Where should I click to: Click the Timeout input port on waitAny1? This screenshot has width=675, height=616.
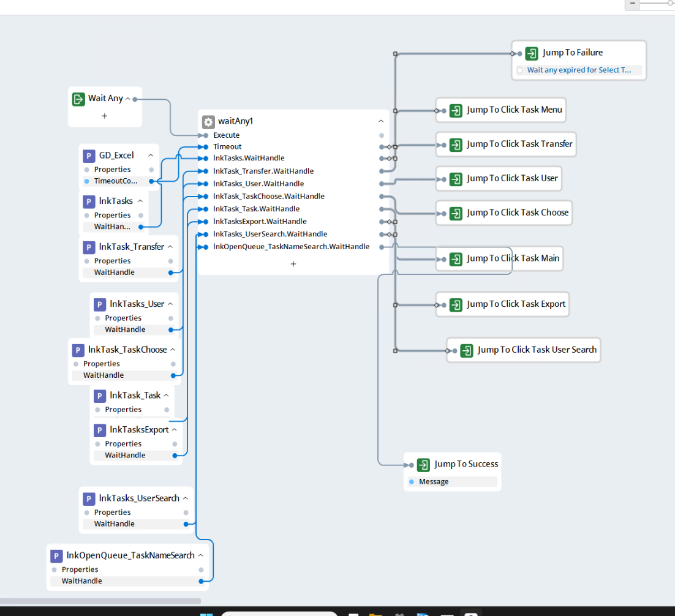206,147
